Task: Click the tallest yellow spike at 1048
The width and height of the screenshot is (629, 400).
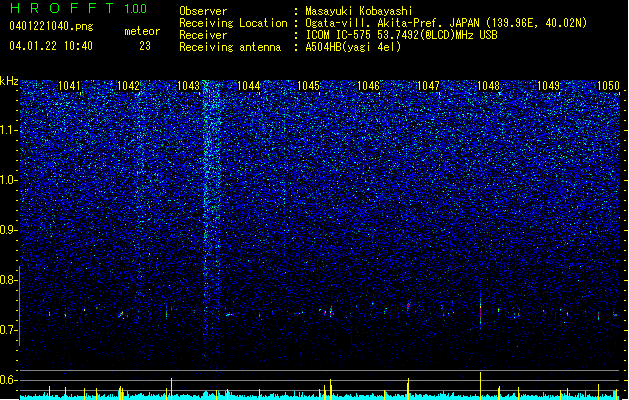Action: click(x=480, y=386)
